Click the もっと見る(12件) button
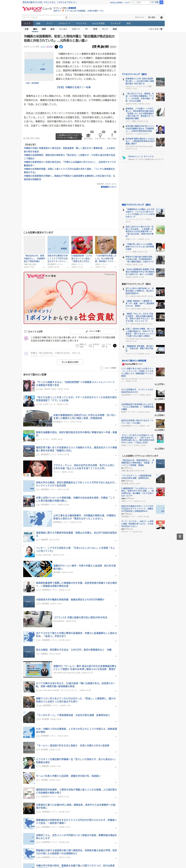 tap(70, 362)
